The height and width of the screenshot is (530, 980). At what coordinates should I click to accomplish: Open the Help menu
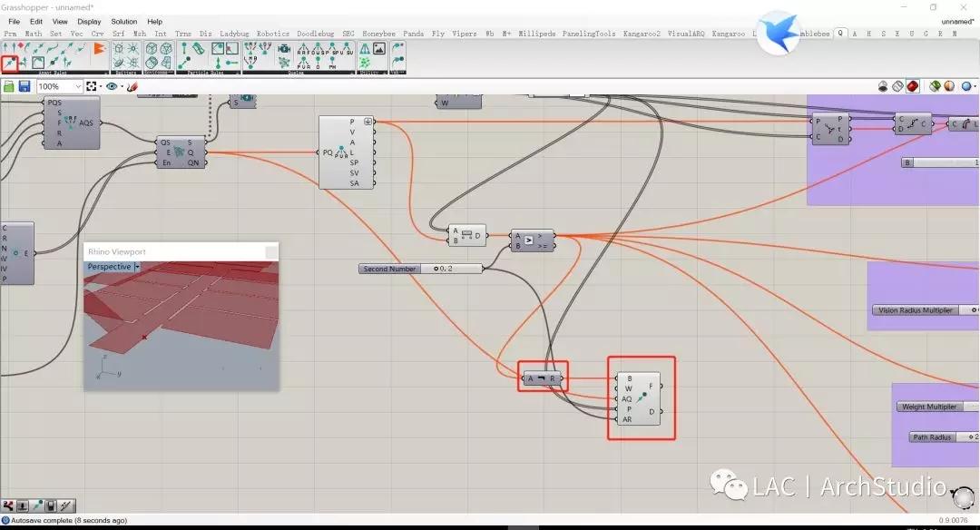pyautogui.click(x=154, y=21)
